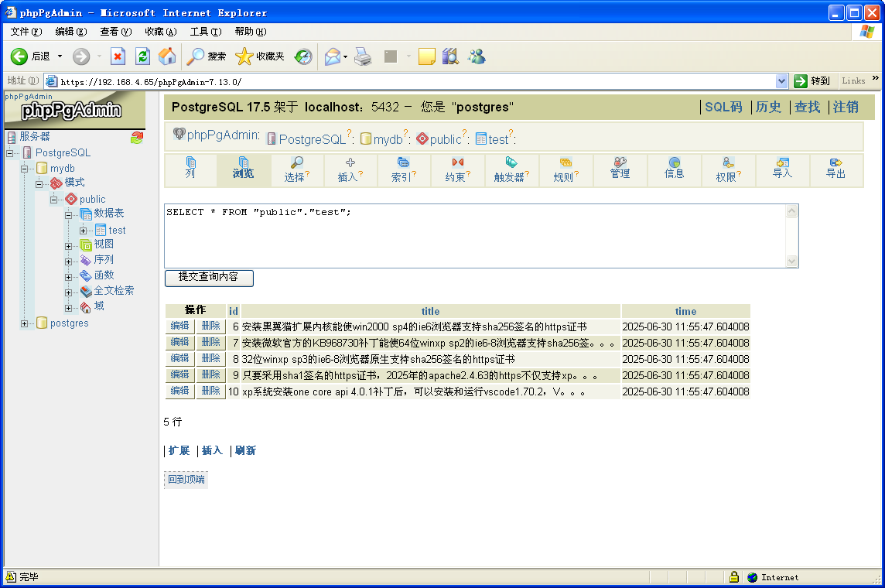Click the server refresh icon in sidebar

[137, 137]
